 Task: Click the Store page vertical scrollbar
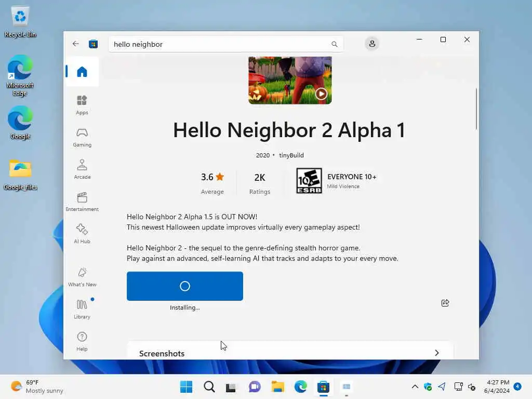[x=476, y=109]
